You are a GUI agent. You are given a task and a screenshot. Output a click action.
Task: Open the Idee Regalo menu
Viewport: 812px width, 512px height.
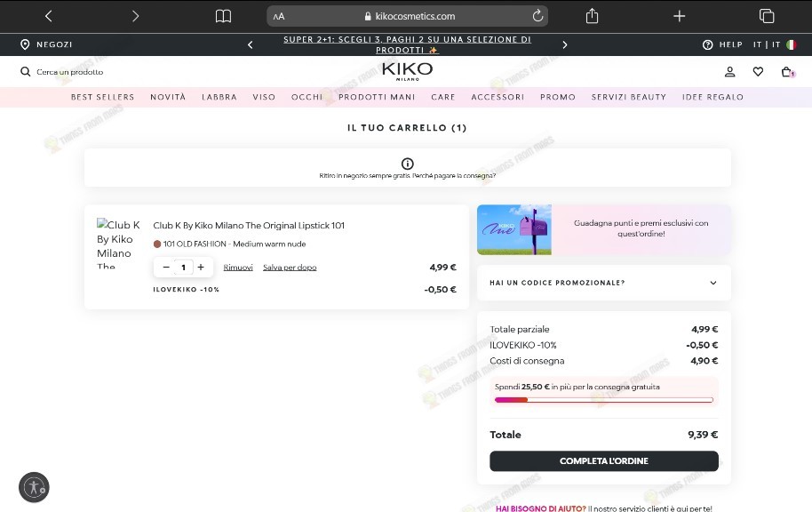pos(712,97)
